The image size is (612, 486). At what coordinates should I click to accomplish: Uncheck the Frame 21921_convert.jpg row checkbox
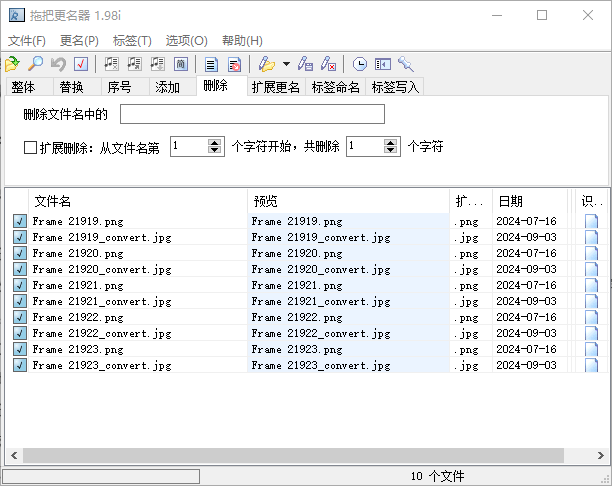click(20, 301)
